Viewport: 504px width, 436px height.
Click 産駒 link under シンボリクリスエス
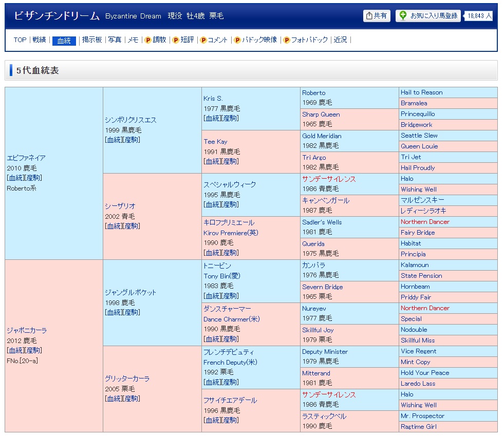coord(132,140)
